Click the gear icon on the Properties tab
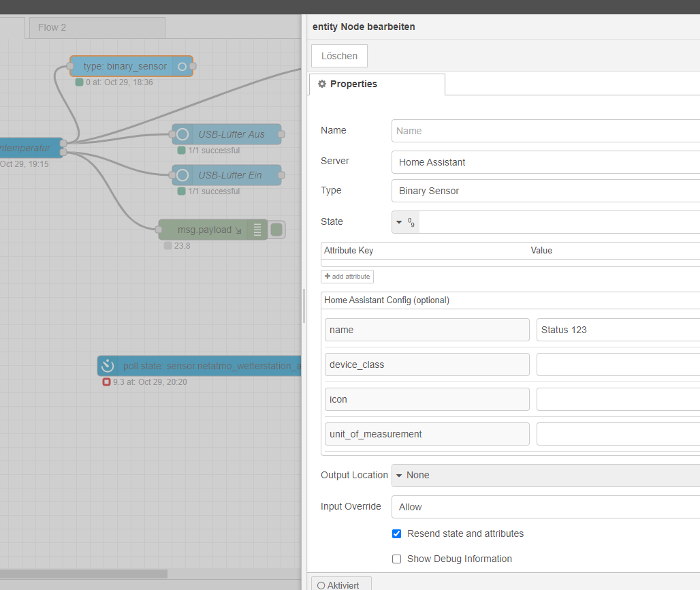 tap(322, 83)
